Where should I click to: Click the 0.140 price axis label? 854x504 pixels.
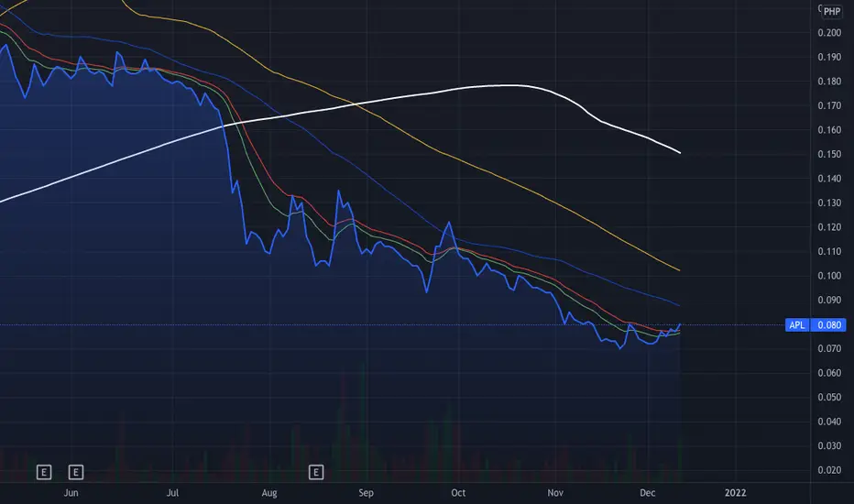(829, 178)
